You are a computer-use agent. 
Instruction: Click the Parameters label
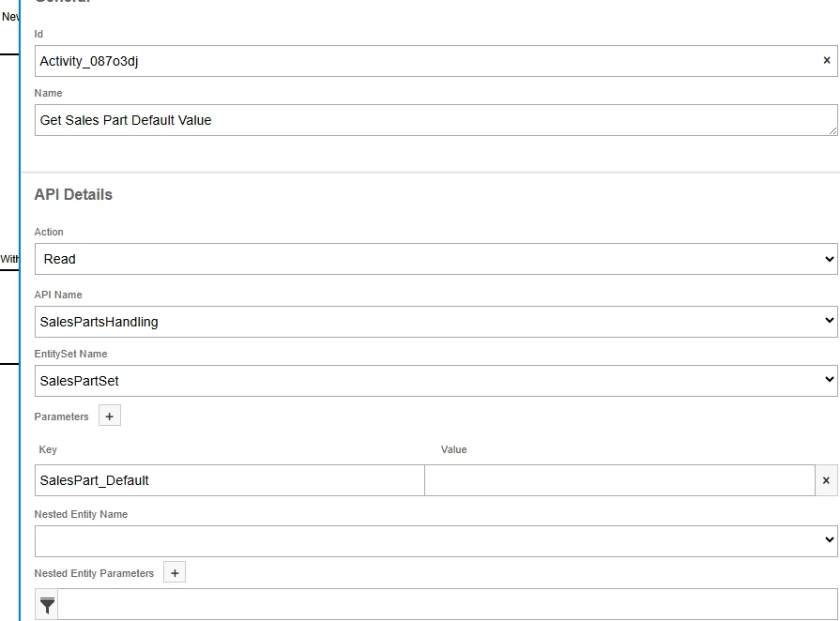point(62,417)
